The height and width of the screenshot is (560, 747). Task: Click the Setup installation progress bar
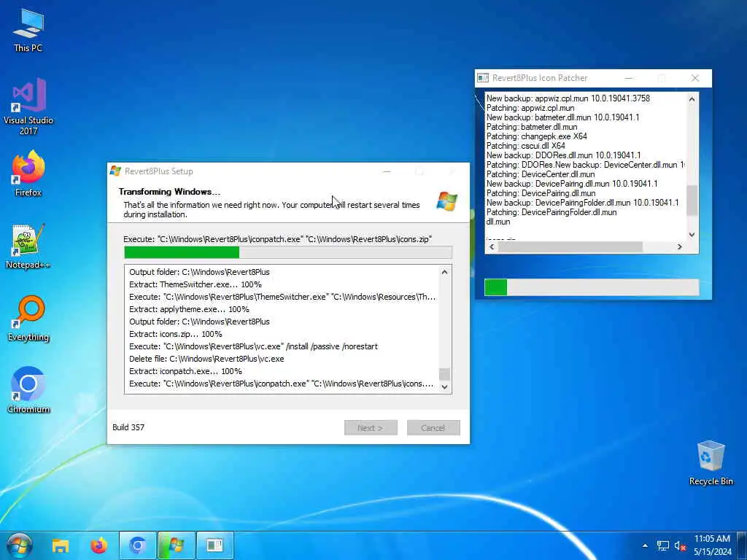287,252
